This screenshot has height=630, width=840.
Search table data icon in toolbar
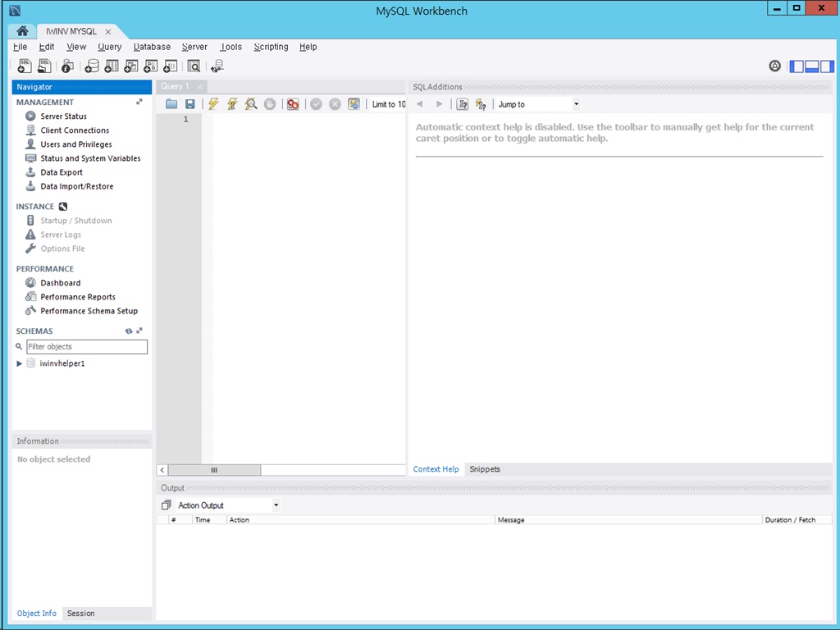point(194,66)
